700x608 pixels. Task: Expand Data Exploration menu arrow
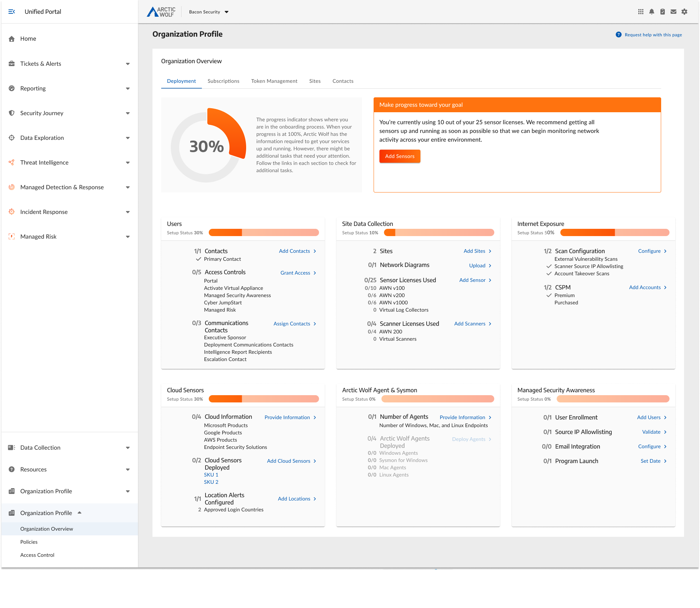pos(128,138)
